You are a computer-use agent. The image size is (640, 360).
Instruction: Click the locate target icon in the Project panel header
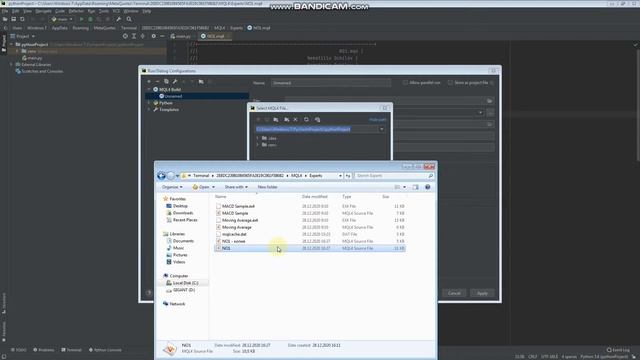[125, 36]
